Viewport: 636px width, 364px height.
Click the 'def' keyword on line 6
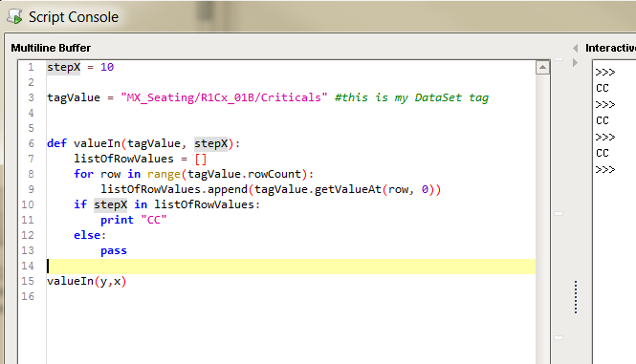pyautogui.click(x=56, y=143)
